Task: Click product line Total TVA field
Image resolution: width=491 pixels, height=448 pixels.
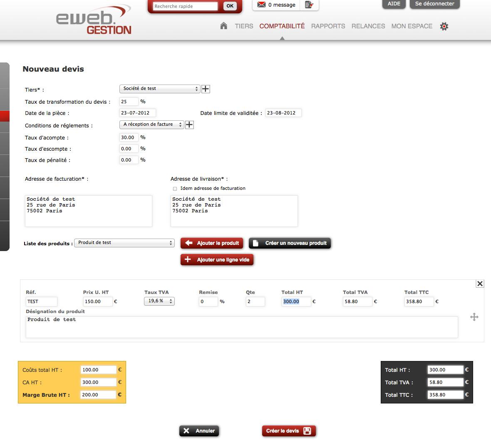Action: tap(357, 301)
